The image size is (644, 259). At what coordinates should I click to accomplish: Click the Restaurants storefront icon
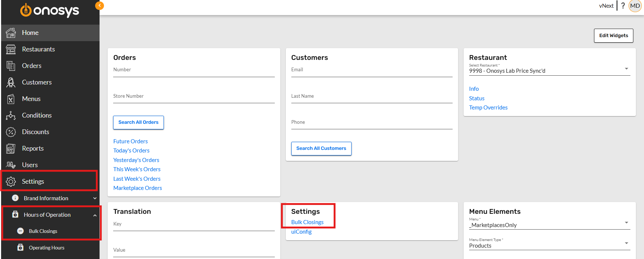click(x=11, y=49)
